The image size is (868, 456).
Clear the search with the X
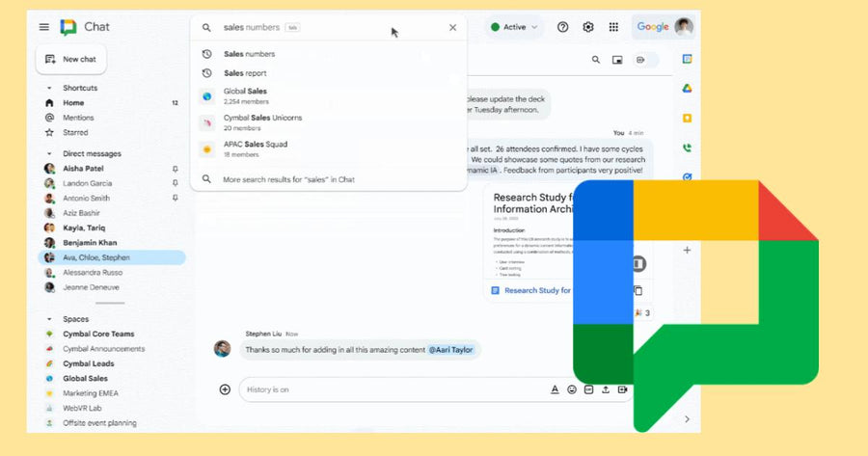(453, 28)
